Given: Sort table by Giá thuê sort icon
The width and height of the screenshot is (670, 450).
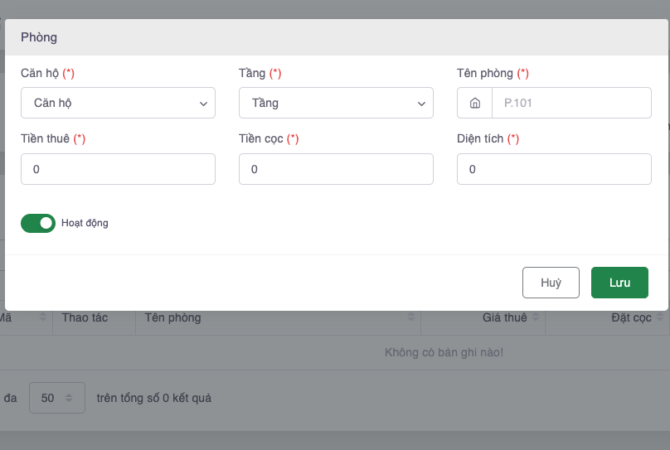Looking at the screenshot, I should point(536,318).
